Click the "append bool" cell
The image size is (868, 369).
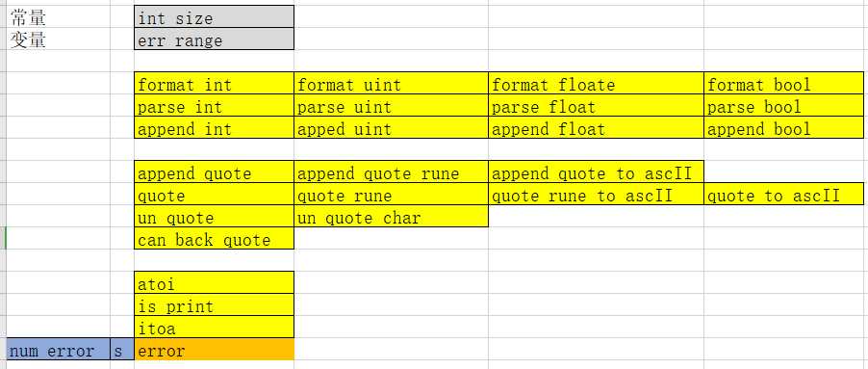784,127
